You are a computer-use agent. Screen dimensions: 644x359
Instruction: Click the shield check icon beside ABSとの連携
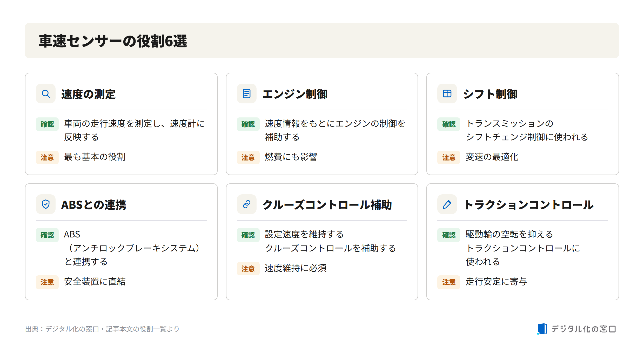[46, 204]
